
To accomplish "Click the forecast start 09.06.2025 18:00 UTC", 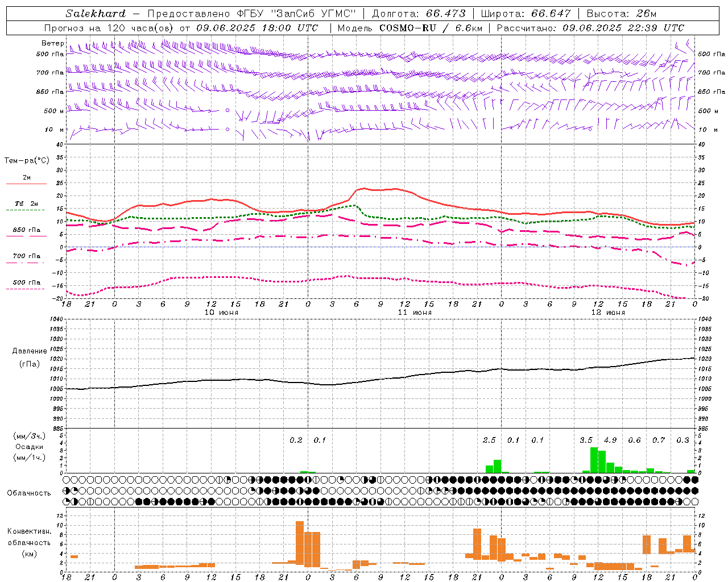I will click(x=257, y=28).
